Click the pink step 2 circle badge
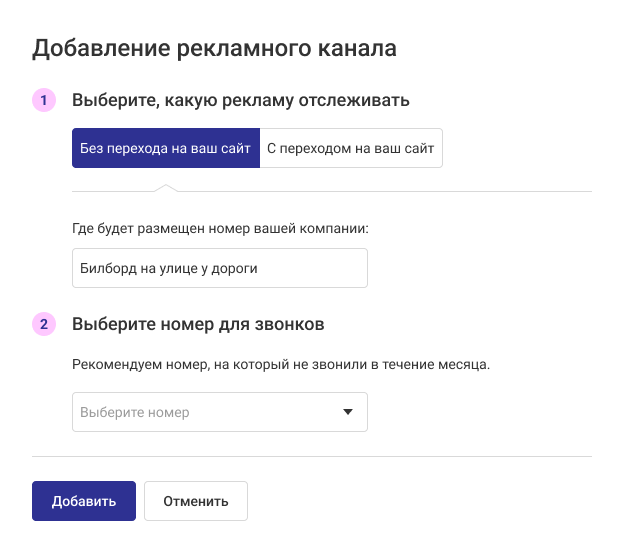 44,324
